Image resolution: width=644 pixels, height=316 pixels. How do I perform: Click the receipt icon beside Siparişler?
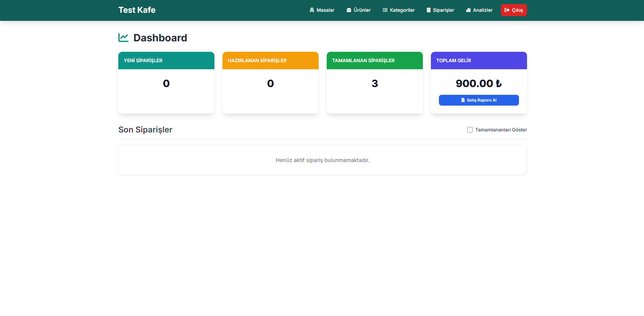click(429, 10)
